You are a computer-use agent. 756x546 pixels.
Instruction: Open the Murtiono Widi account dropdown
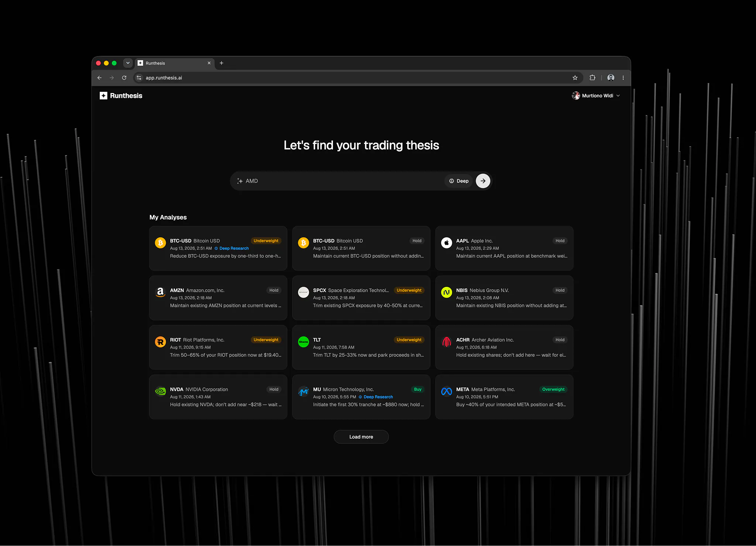pyautogui.click(x=596, y=96)
